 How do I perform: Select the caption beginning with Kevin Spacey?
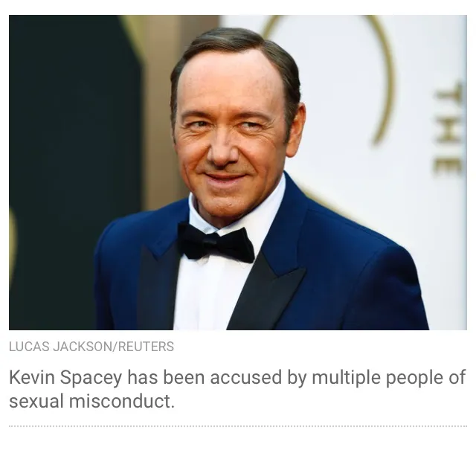[x=237, y=389]
